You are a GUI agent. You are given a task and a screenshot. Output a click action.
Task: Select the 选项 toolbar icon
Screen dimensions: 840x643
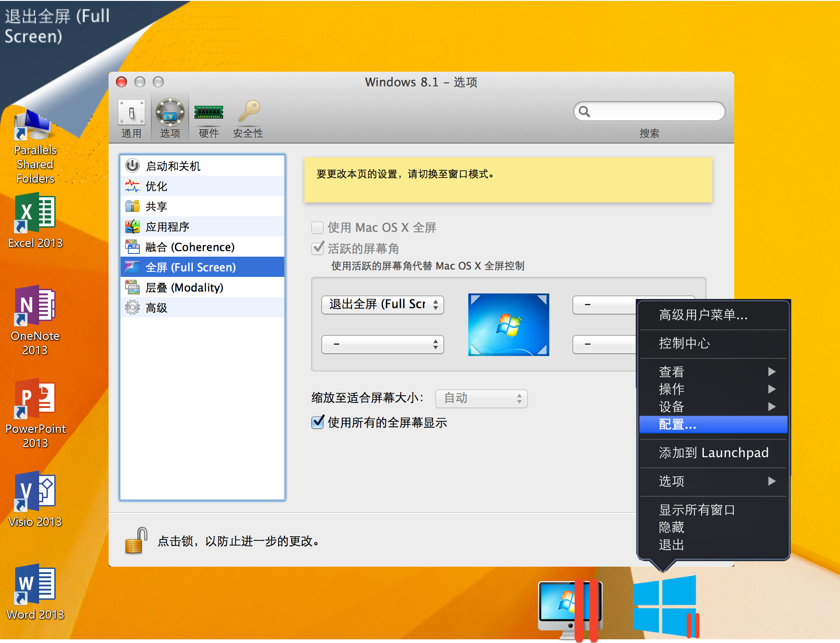170,119
